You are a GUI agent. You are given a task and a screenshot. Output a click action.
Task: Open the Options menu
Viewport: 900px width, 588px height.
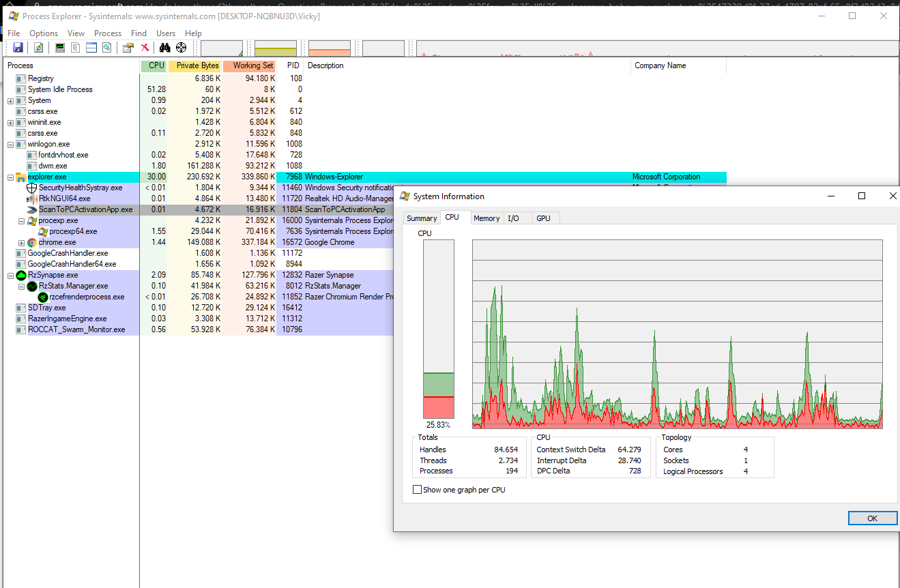[x=44, y=33]
